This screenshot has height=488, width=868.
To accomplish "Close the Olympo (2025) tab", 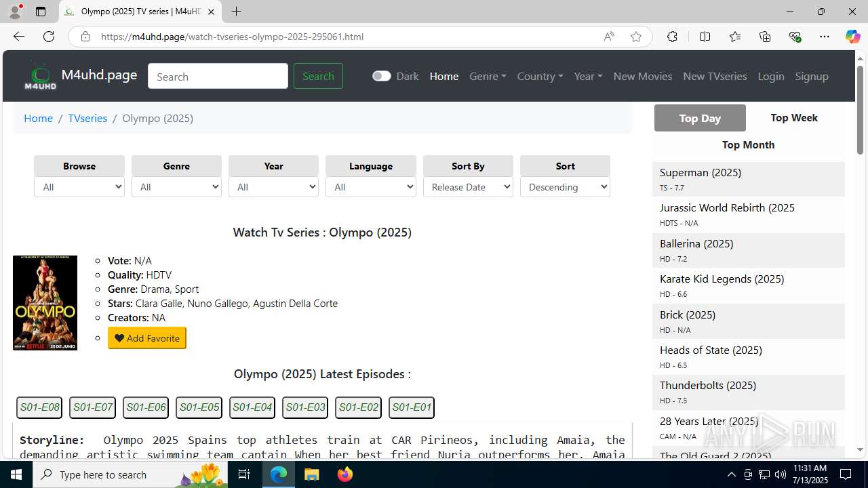I will coord(211,12).
